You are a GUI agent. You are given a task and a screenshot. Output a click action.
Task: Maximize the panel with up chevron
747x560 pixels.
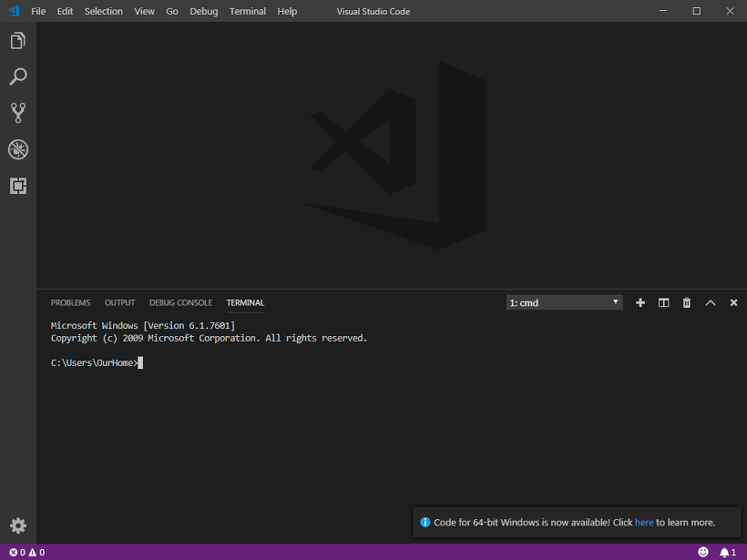pyautogui.click(x=711, y=303)
